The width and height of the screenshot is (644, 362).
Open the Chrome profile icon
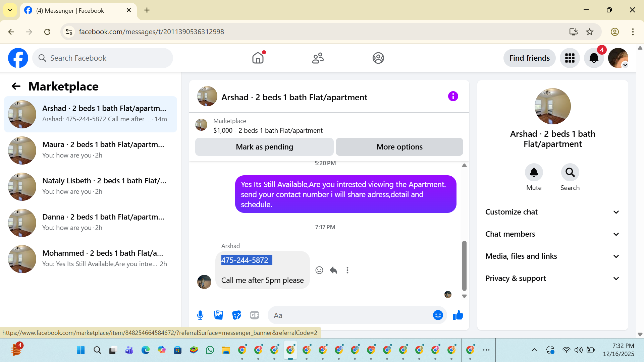click(615, 32)
